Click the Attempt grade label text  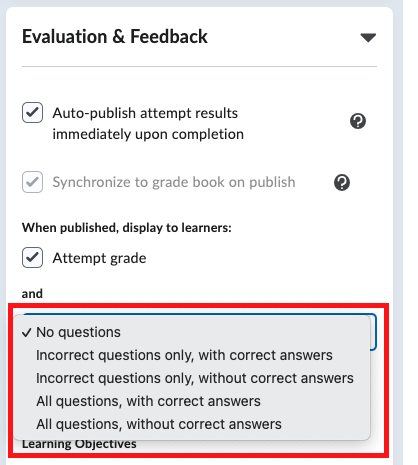tap(99, 258)
